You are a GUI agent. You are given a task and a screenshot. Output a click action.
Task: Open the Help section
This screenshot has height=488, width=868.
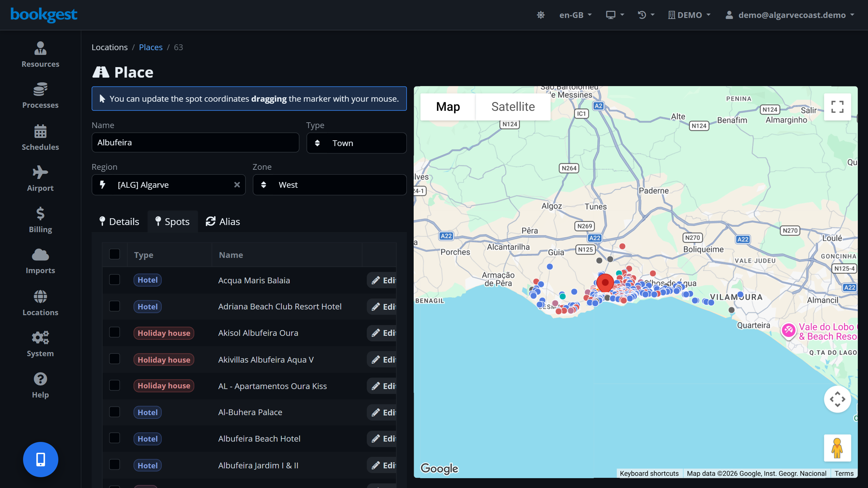[40, 386]
